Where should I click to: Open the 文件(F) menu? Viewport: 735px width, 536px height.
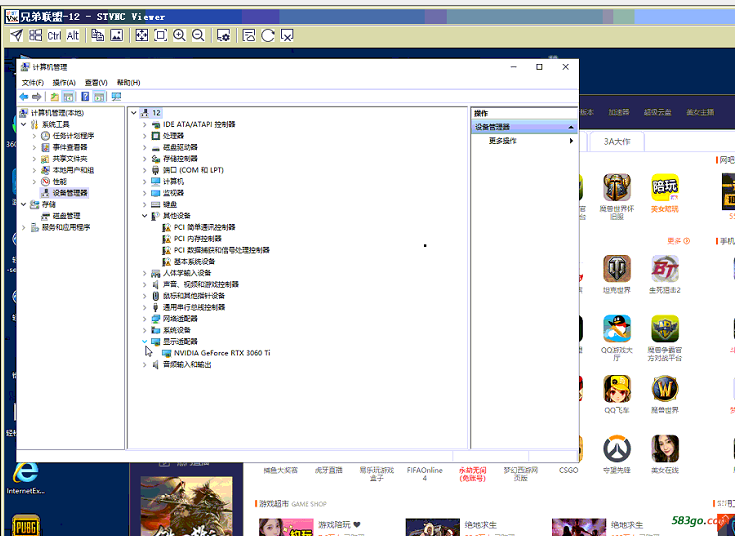coord(32,83)
